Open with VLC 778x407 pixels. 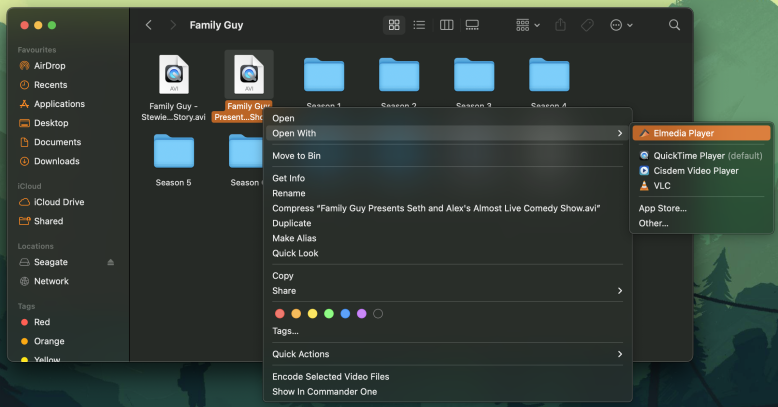702,186
